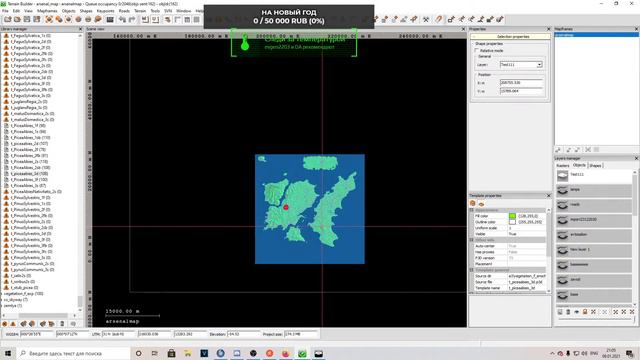Viewport: 640px width, 360px height.
Task: Click the orange lock icon in Layers manager toolbar
Action: coord(585,312)
